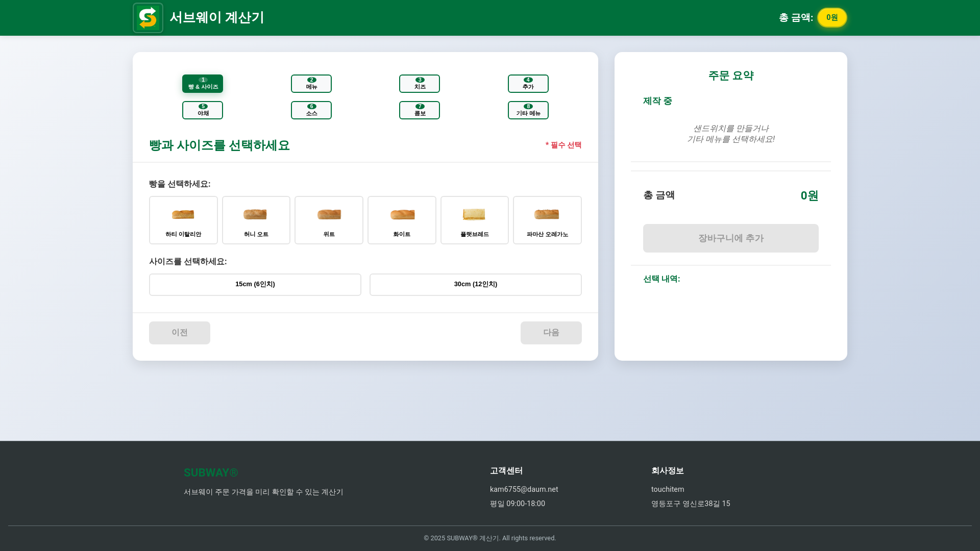Click 평일 09:00-18:00 hours text
Viewport: 980px width, 551px height.
coord(518,504)
